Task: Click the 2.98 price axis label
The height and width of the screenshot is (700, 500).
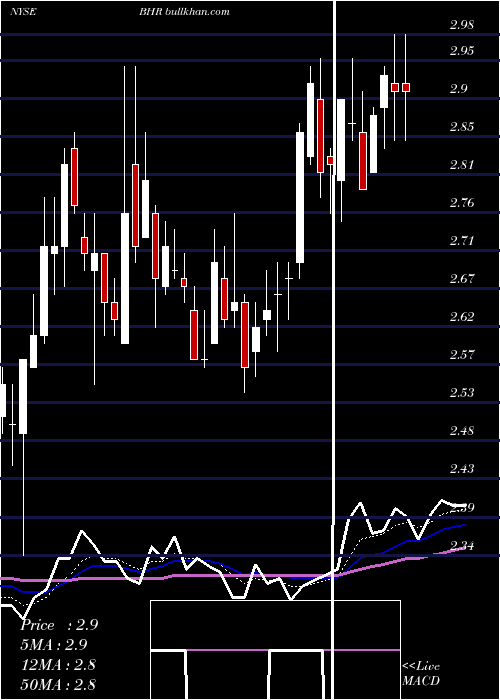Action: click(461, 25)
